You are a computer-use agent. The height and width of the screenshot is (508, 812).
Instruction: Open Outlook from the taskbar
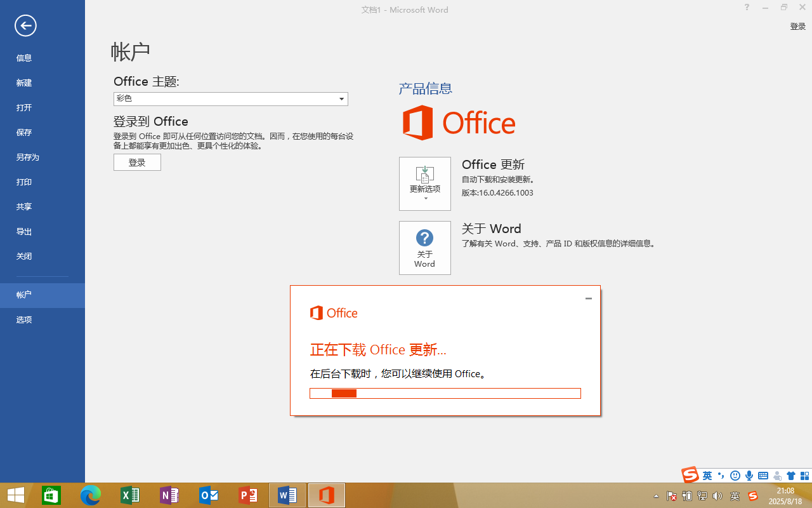pyautogui.click(x=208, y=495)
